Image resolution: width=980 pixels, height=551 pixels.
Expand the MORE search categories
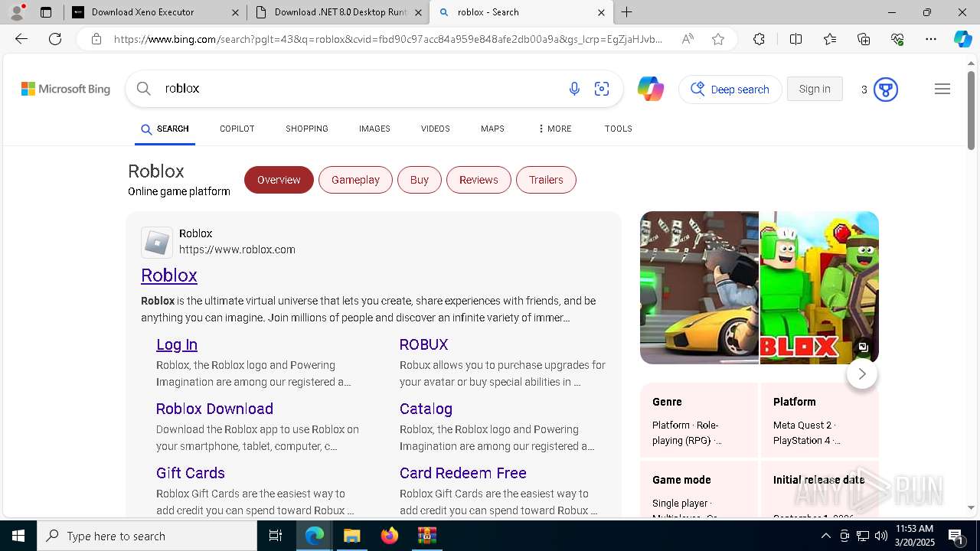555,129
